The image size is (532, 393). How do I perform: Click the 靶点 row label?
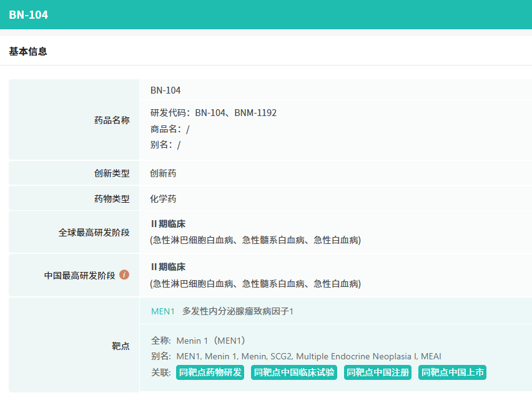121,346
